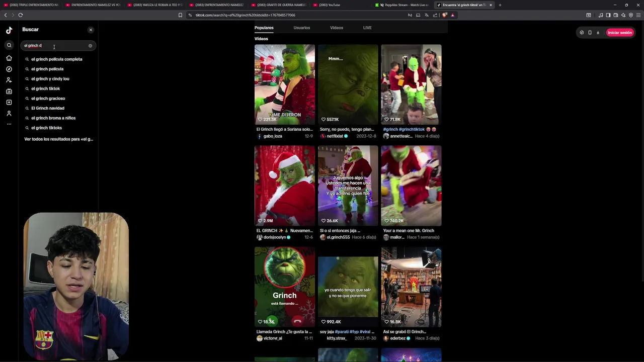The width and height of the screenshot is (644, 362).
Task: Select suggestion 'el grinch tiktoks'
Action: coord(46,128)
